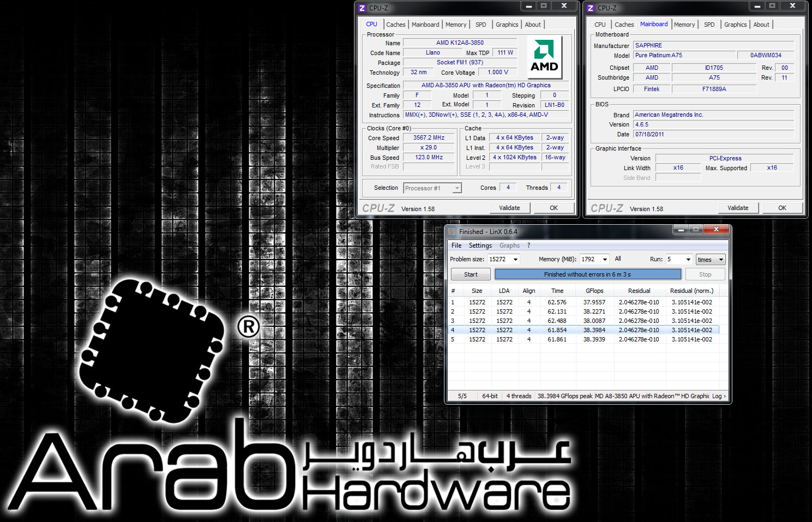
Task: Click Validate in the left CPU-Z window
Action: (x=509, y=208)
